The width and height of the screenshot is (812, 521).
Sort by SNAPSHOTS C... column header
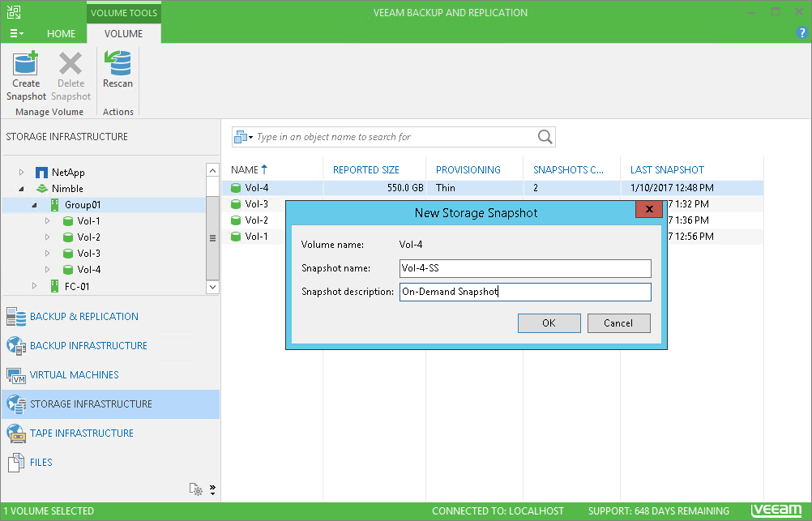[568, 170]
